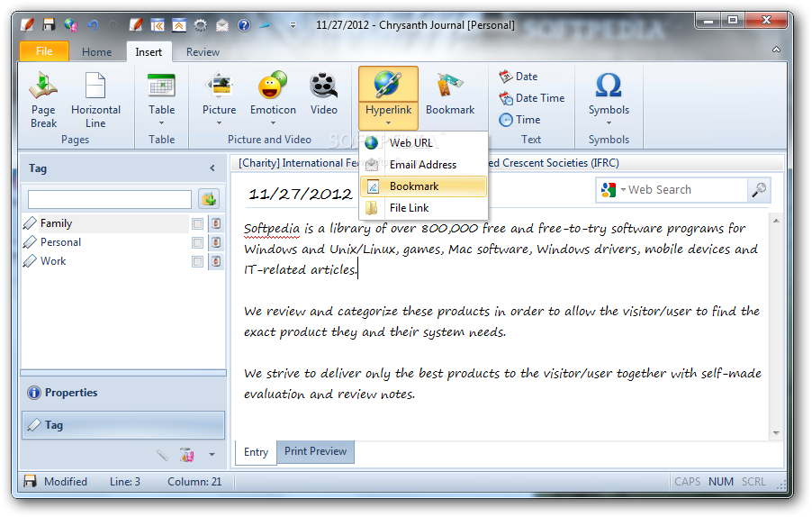Screen dimensions: 812x517
Task: Switch to the Home tab
Action: [x=97, y=52]
